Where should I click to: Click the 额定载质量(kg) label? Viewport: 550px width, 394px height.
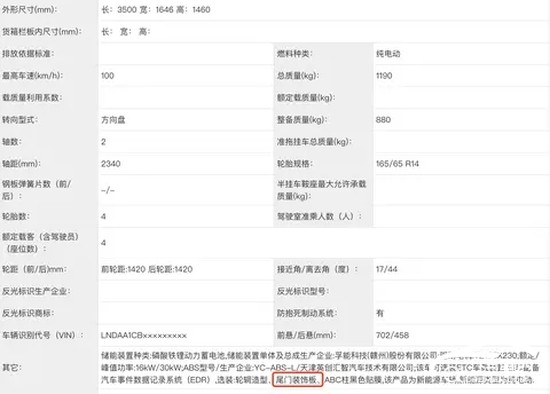click(306, 98)
